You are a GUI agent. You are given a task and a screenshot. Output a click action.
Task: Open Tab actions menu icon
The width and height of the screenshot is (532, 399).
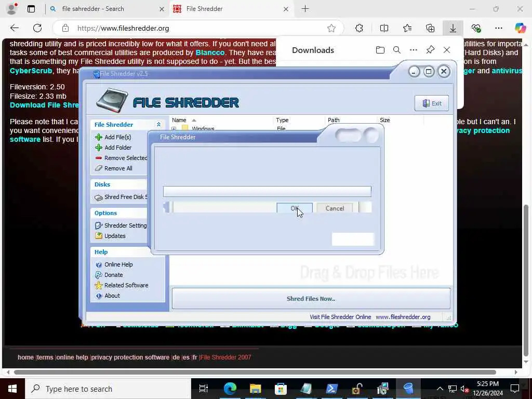31,9
